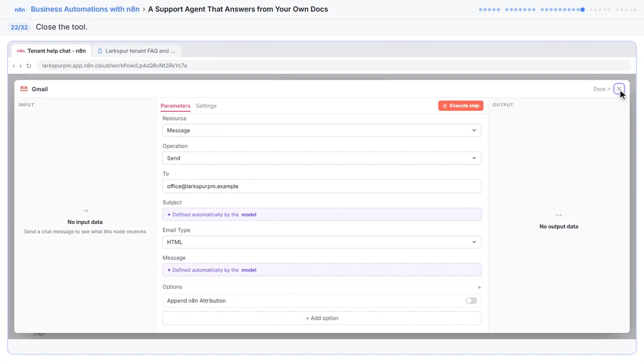
Task: Click the lesson title "A Support Agent That Answers..."
Action: [x=238, y=9]
